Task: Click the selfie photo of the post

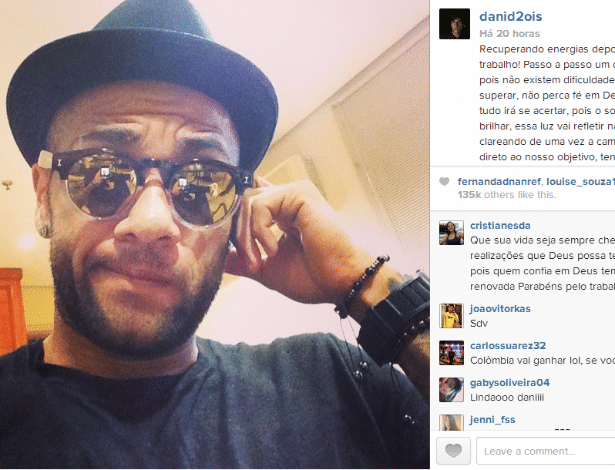Action: [x=215, y=234]
